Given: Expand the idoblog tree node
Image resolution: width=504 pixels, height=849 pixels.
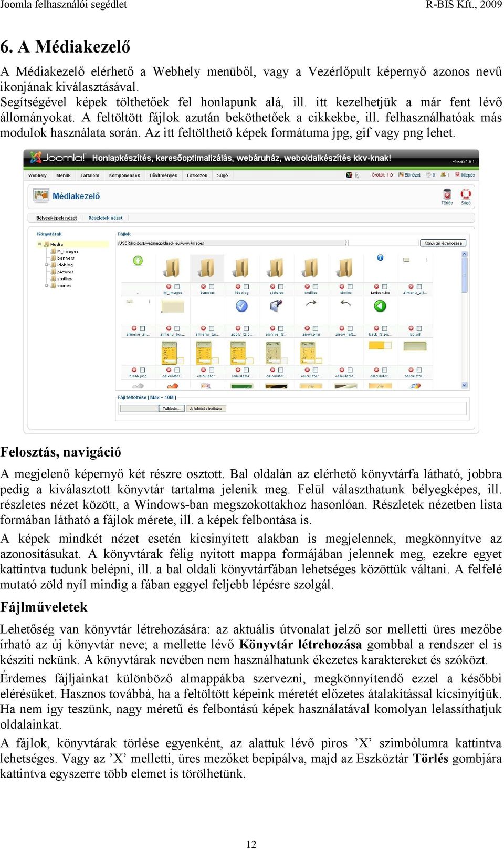Looking at the screenshot, I should (x=47, y=265).
